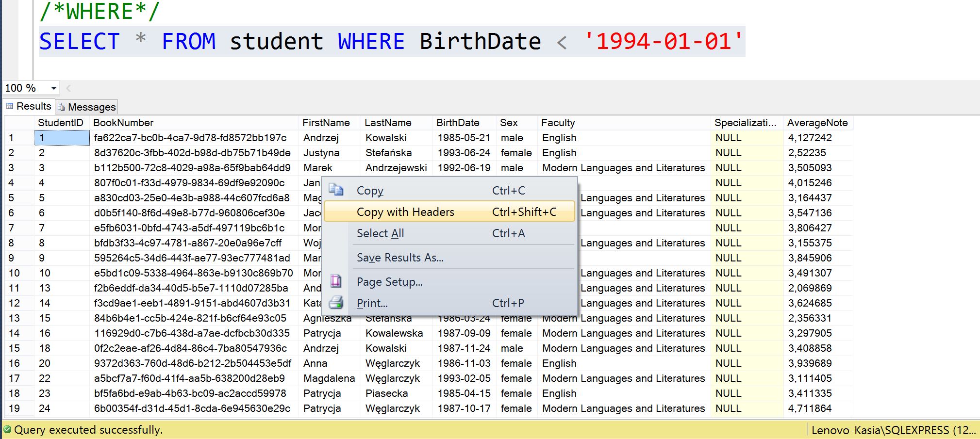Screen dimensions: 980x439
Task: Click BirthDate cell 1993-02-05
Action: point(464,378)
